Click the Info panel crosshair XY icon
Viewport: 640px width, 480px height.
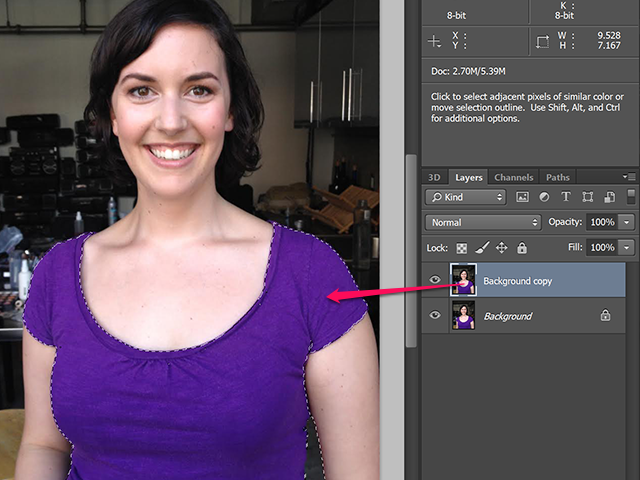click(434, 41)
